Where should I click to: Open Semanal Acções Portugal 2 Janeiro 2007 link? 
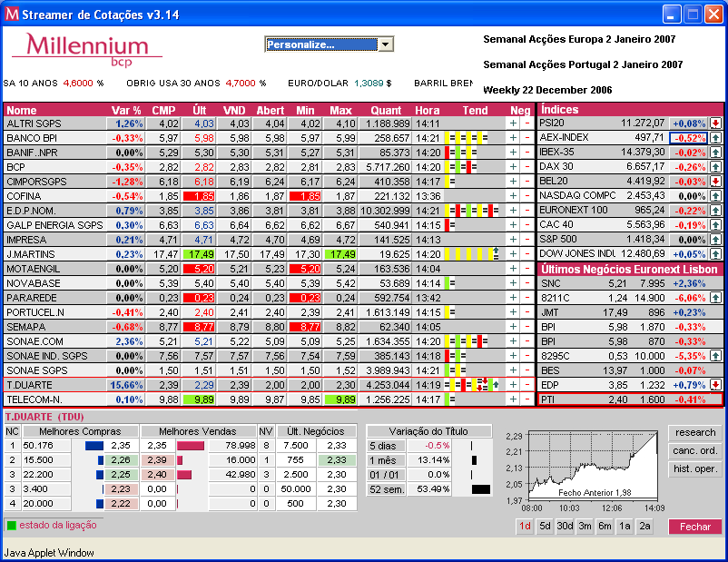point(583,65)
